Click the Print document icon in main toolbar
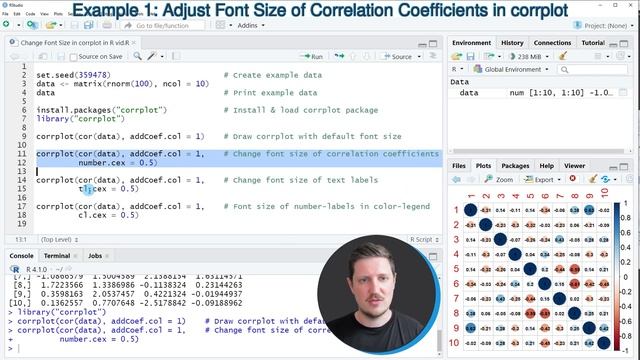Viewport: 640px width, 360px height. 107,25
